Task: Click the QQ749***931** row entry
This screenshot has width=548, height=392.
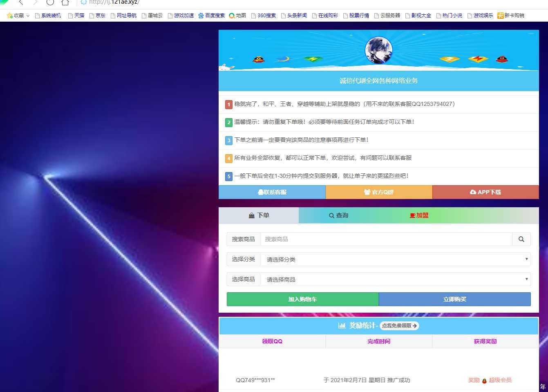Action: tap(255, 380)
